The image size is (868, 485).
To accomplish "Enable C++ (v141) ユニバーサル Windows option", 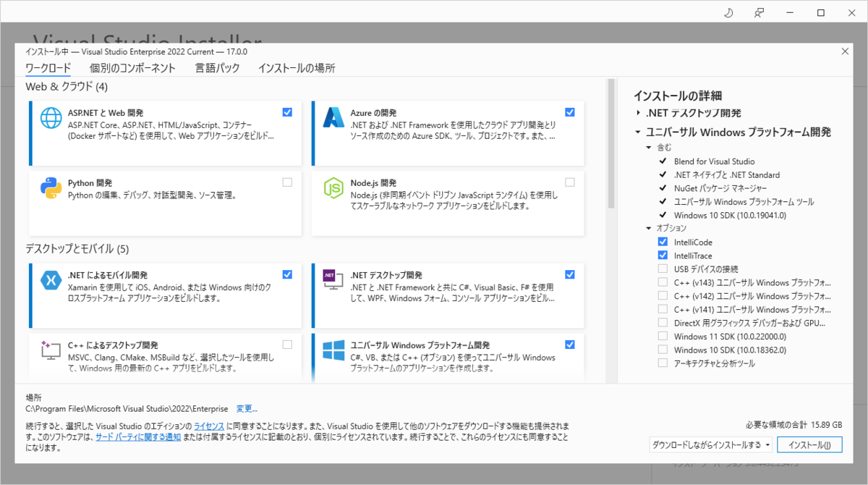I will (x=663, y=309).
